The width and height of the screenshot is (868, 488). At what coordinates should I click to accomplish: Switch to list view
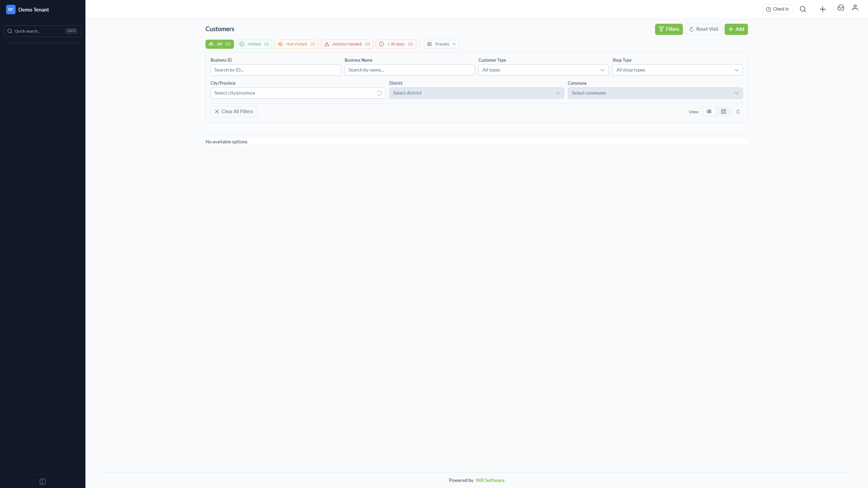(709, 111)
